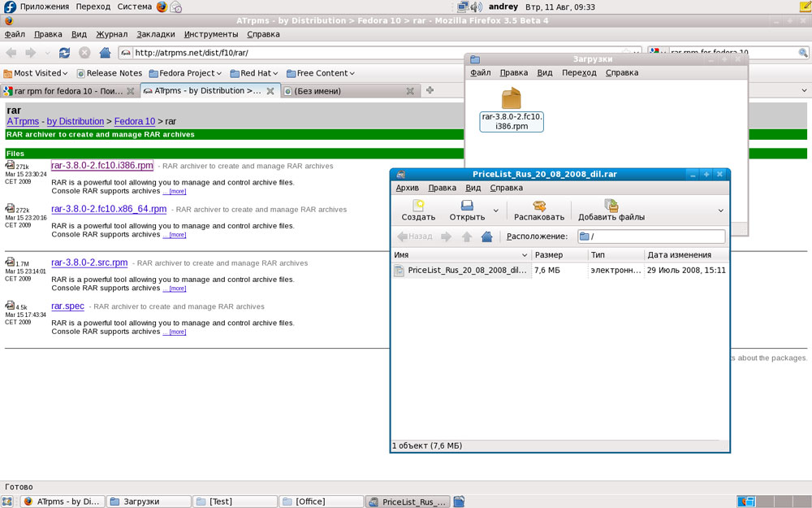Viewport: 812px width, 508px height.
Task: Switch to 'rar rpm for fedora 10' tab
Action: [x=69, y=91]
